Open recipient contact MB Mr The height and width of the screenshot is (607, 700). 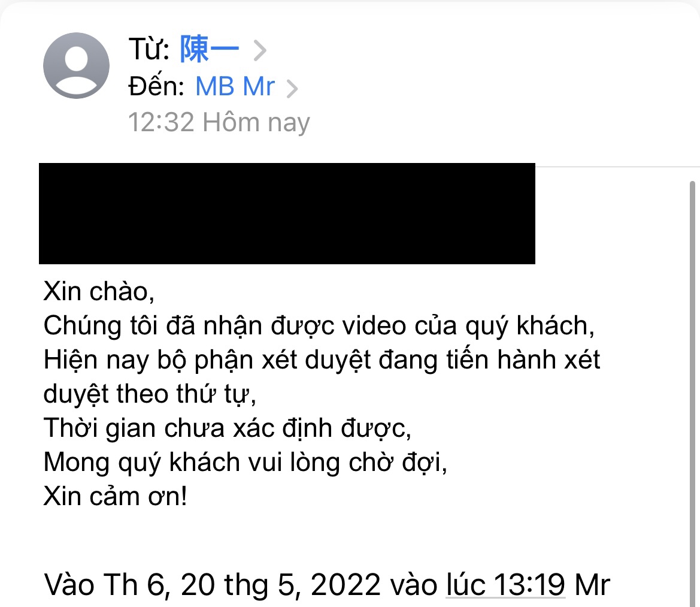(x=235, y=86)
